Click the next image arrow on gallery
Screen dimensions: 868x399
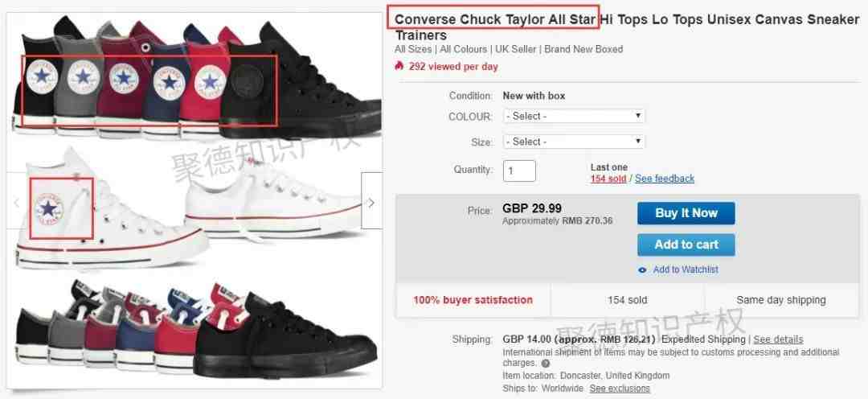point(371,200)
